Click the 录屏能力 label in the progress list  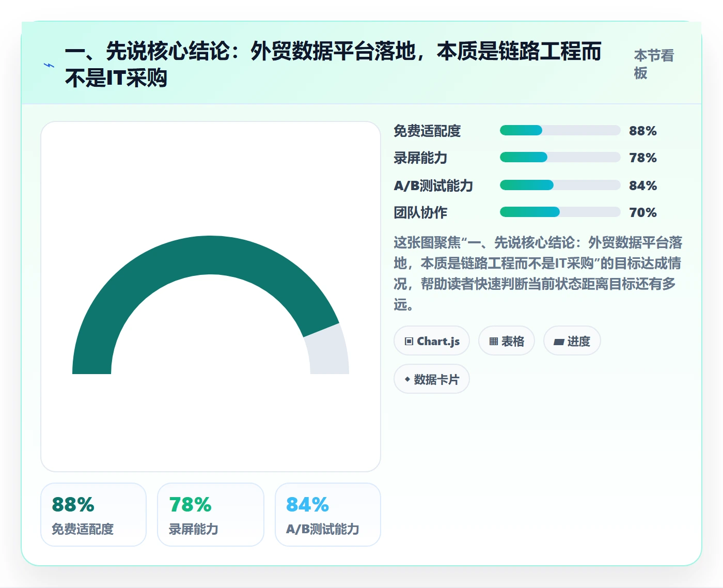pyautogui.click(x=420, y=158)
